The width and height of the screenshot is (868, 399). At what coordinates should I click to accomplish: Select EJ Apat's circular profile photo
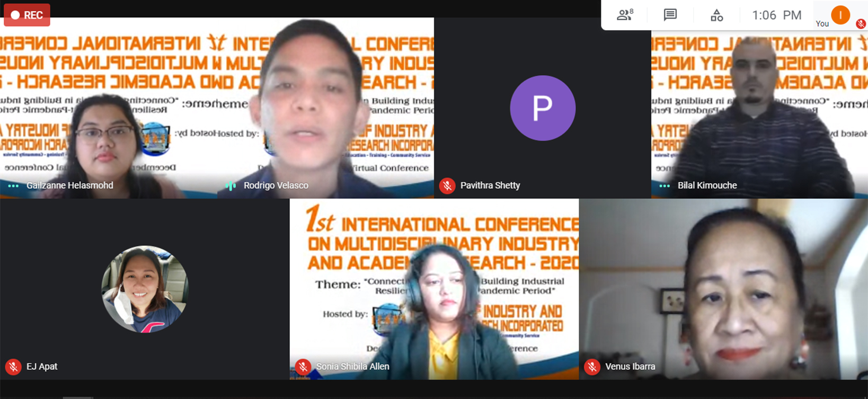tap(145, 289)
